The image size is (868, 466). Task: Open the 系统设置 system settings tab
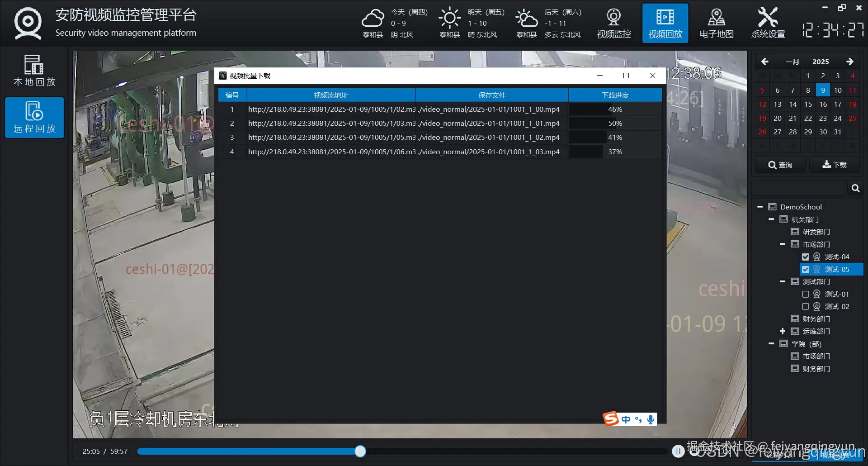tap(768, 23)
